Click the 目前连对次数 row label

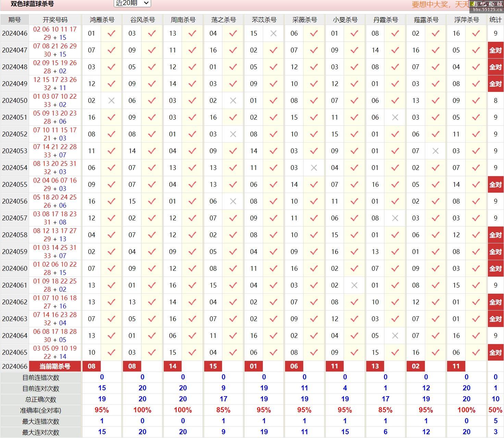pyautogui.click(x=41, y=389)
